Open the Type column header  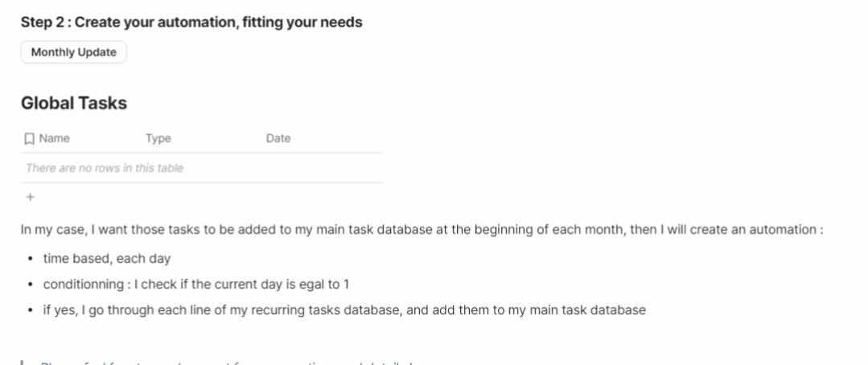[158, 138]
